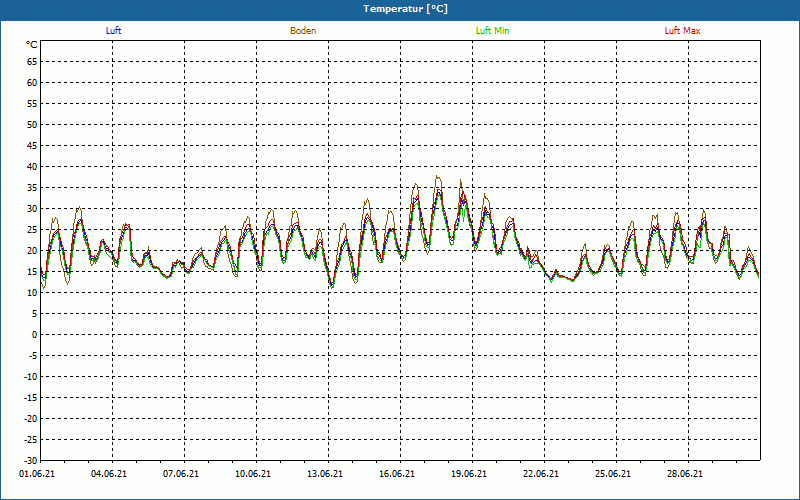Click the 28.06.21 date label
The height and width of the screenshot is (500, 800).
pyautogui.click(x=685, y=474)
